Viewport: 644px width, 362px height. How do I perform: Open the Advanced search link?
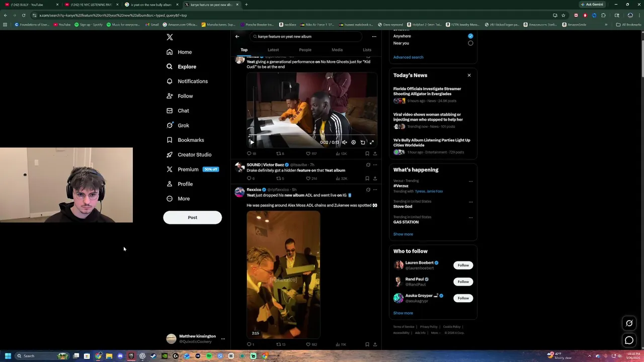408,57
